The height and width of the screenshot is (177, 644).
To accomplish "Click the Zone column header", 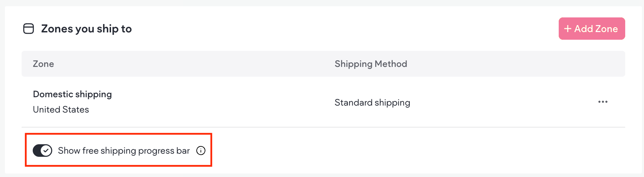I will (43, 64).
